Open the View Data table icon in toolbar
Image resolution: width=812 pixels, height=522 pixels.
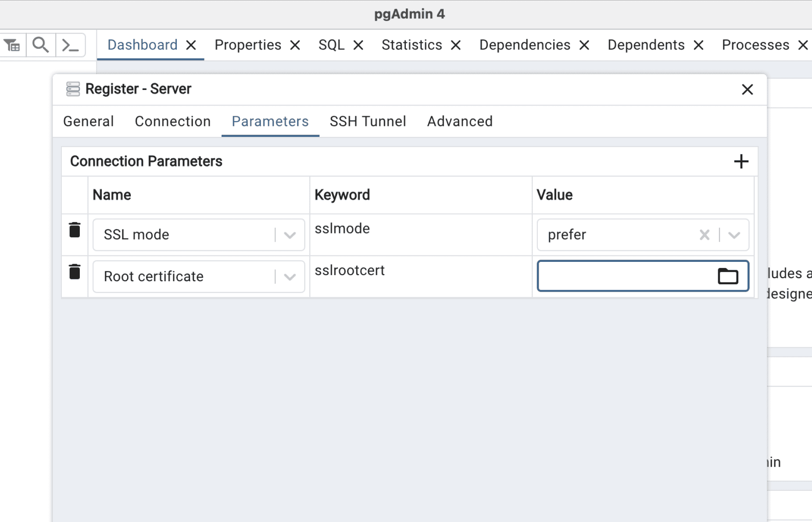point(12,45)
